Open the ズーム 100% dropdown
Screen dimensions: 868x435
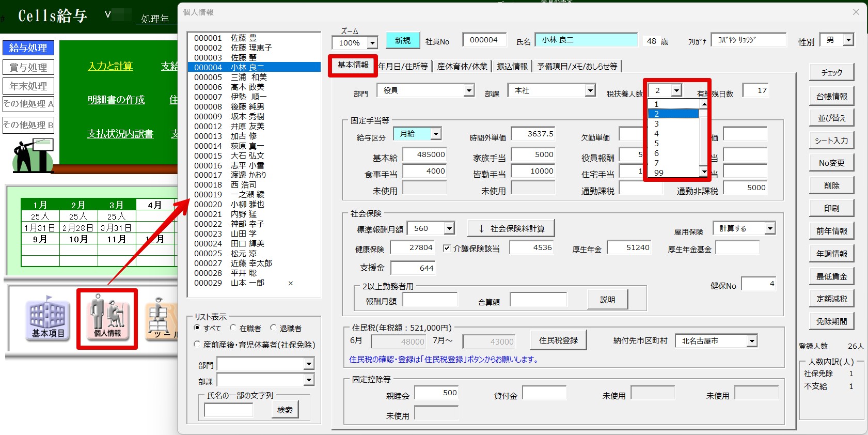point(372,43)
